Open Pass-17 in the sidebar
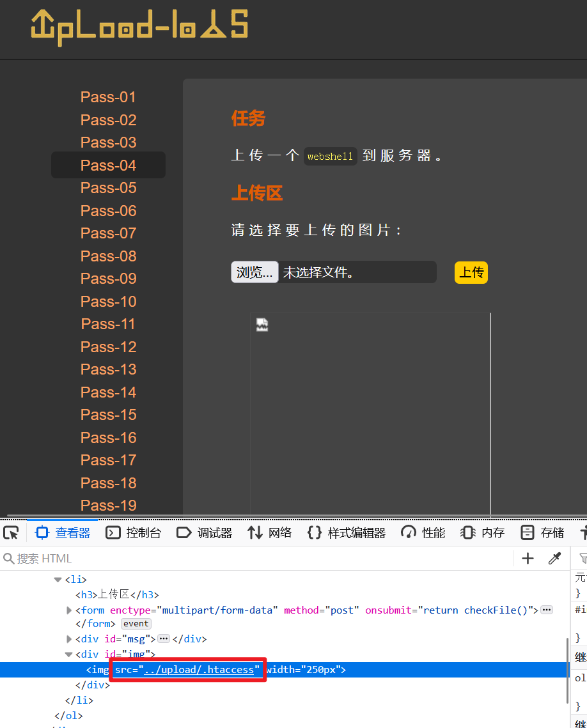This screenshot has height=728, width=587. click(108, 460)
